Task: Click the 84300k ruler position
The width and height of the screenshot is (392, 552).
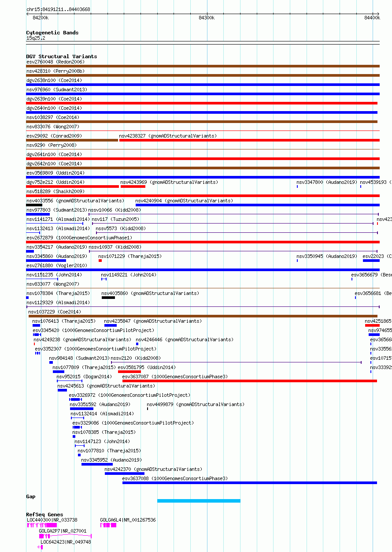Action: click(x=207, y=18)
